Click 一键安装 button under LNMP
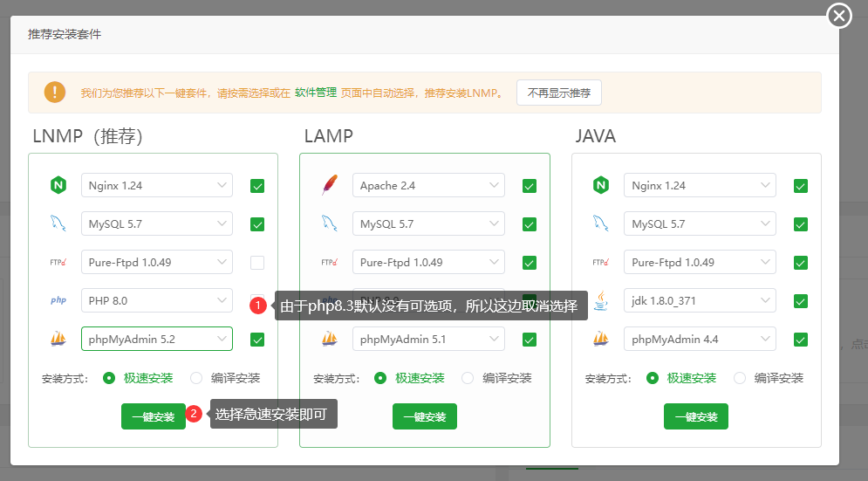Image resolution: width=868 pixels, height=481 pixels. click(154, 416)
